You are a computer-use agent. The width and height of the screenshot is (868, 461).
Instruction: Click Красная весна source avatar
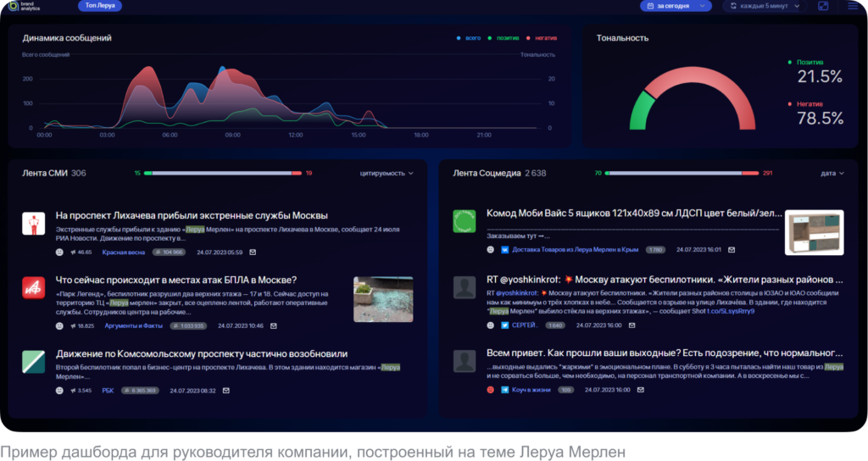(33, 224)
